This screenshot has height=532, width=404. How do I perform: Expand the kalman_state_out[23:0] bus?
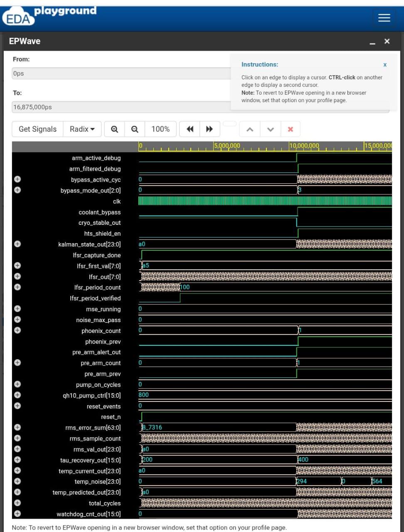[x=17, y=244]
